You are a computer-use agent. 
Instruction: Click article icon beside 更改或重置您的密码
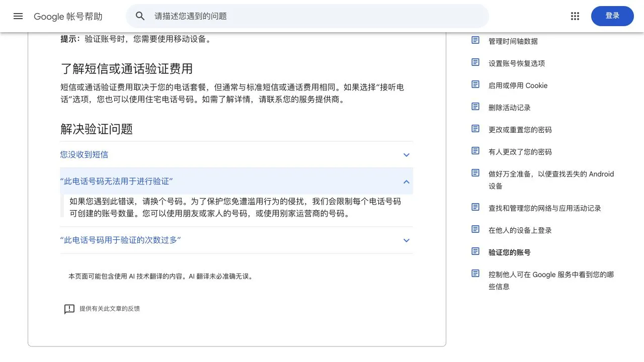click(475, 129)
